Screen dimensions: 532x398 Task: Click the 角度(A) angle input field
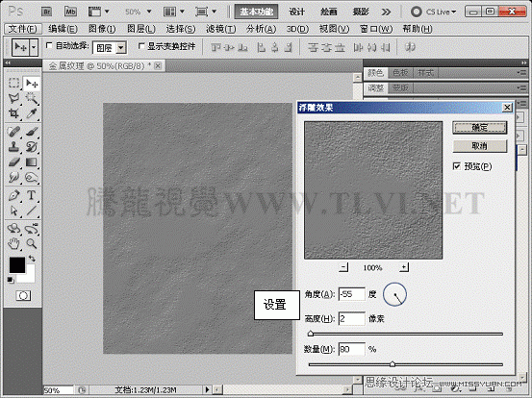(x=352, y=294)
